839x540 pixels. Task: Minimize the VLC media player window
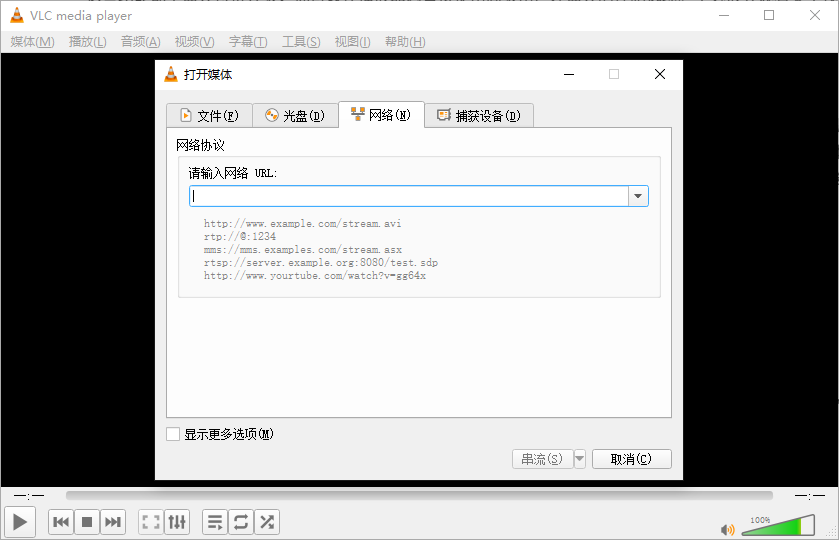pyautogui.click(x=724, y=16)
